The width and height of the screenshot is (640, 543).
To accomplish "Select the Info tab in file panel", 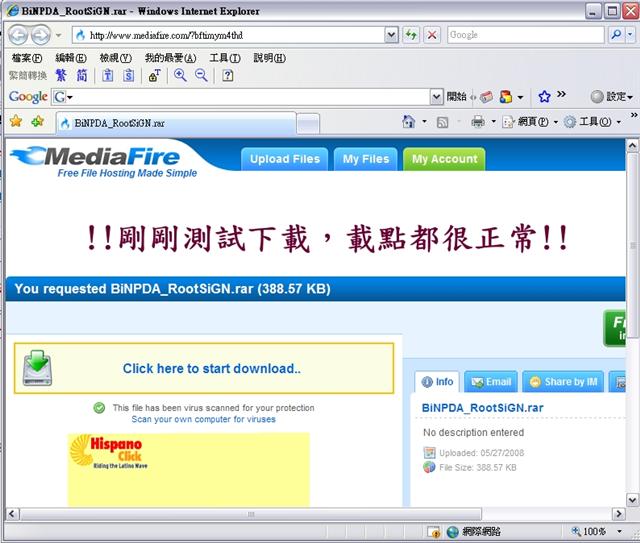I will (437, 382).
